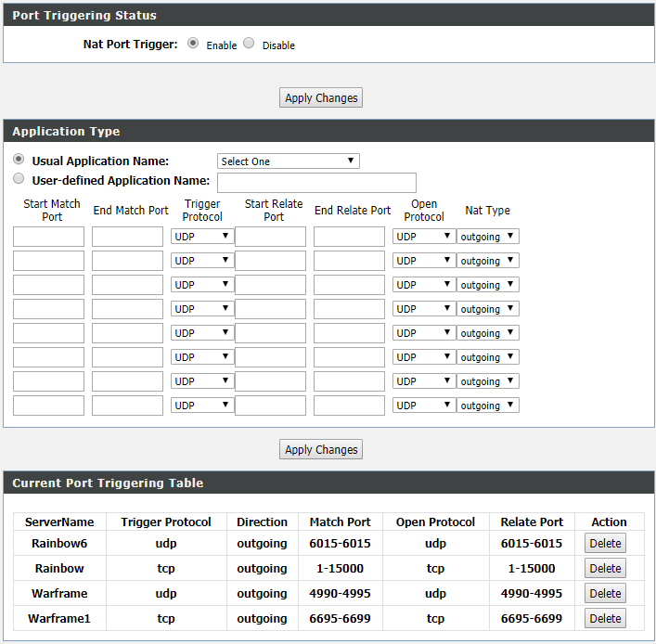Open the seventh row Trigger Protocol dropdown
The height and width of the screenshot is (644, 656).
(x=202, y=381)
